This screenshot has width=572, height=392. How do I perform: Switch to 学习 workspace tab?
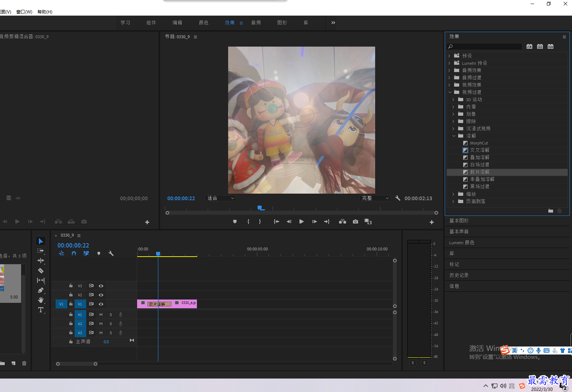click(125, 23)
